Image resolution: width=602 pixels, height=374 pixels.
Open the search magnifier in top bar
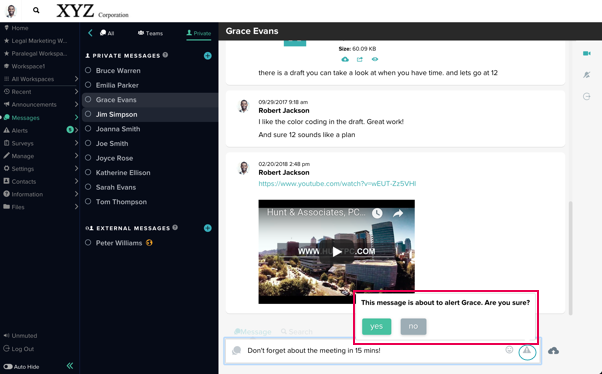pyautogui.click(x=36, y=10)
